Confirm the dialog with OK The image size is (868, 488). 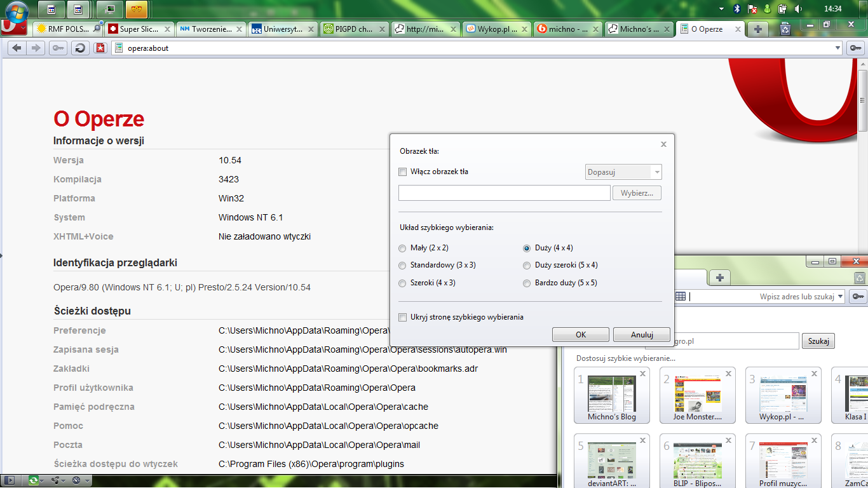(x=581, y=335)
